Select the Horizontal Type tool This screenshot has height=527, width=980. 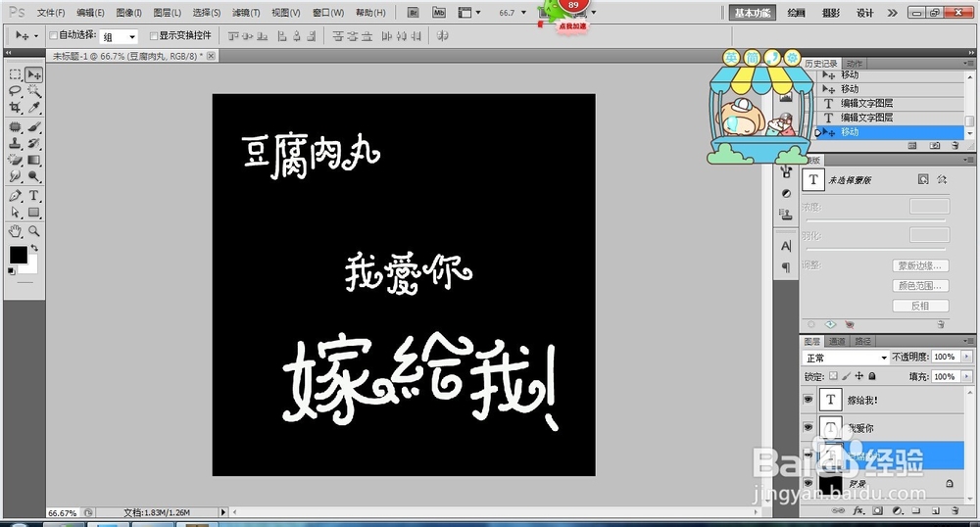pyautogui.click(x=34, y=196)
